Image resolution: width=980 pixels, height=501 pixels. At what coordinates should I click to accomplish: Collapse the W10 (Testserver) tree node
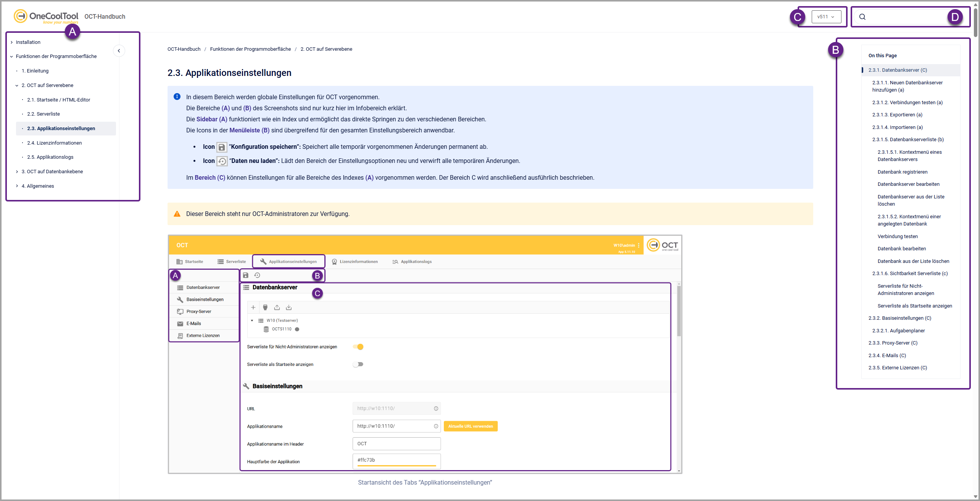tap(252, 321)
